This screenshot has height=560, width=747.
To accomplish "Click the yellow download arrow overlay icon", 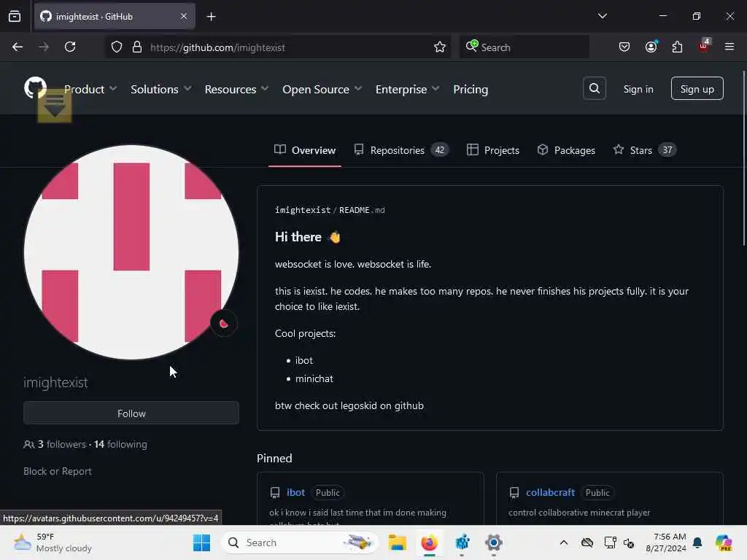I will click(55, 106).
